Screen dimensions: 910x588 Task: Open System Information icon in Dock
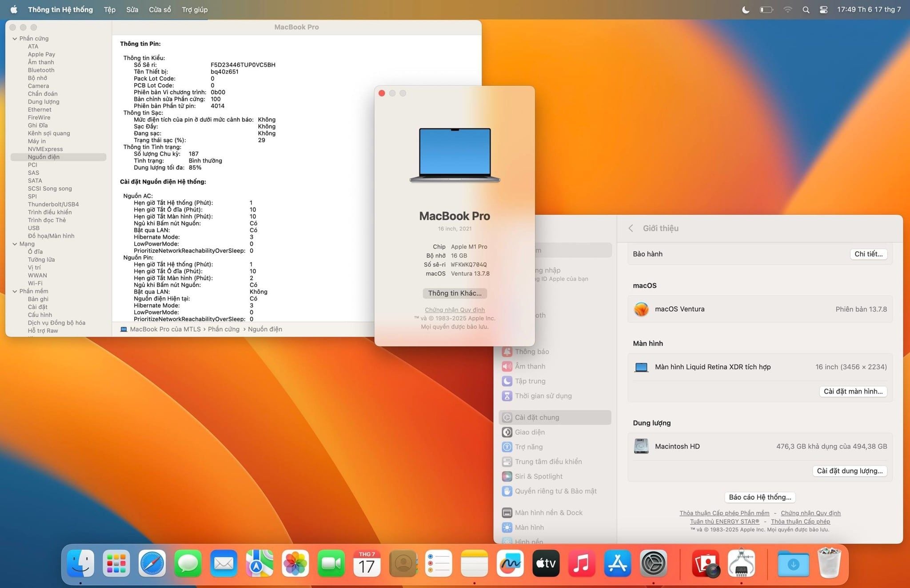pyautogui.click(x=741, y=563)
